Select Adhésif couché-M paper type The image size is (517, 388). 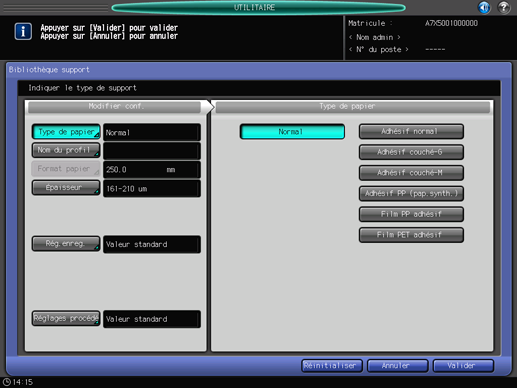411,173
